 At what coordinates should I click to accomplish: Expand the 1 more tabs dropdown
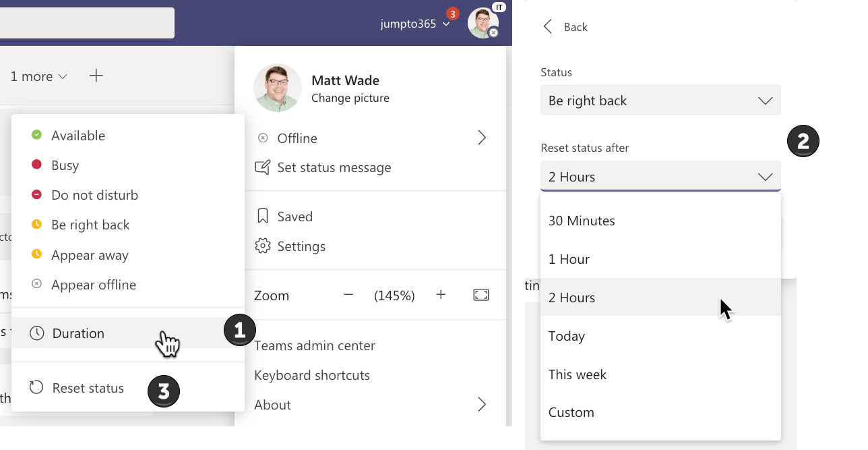coord(39,76)
